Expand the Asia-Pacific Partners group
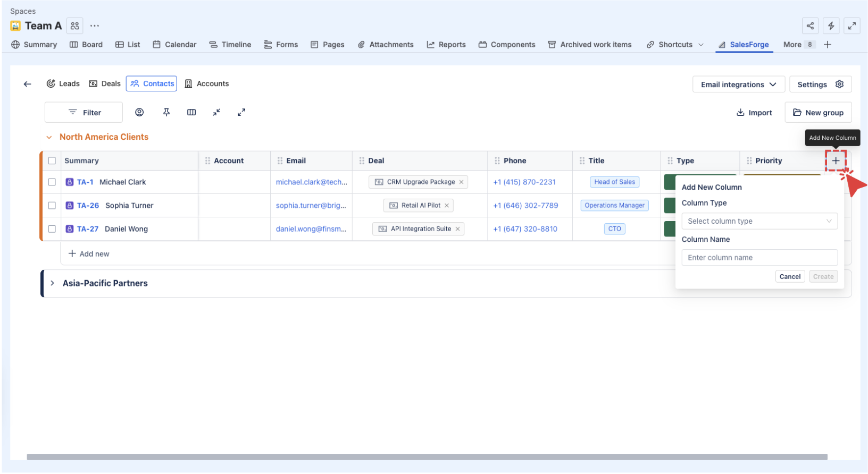The image size is (868, 474). click(x=52, y=283)
